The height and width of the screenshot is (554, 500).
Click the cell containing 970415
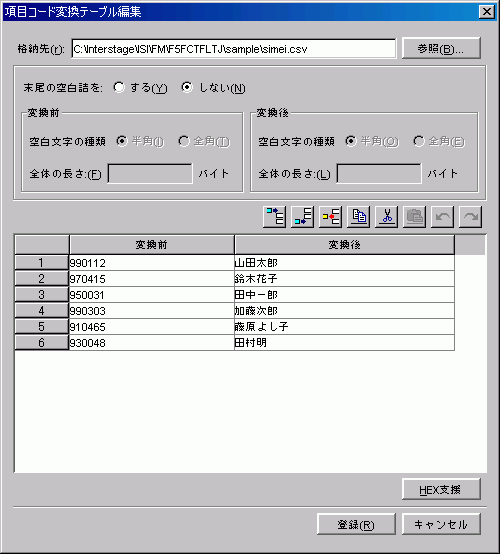(x=152, y=278)
